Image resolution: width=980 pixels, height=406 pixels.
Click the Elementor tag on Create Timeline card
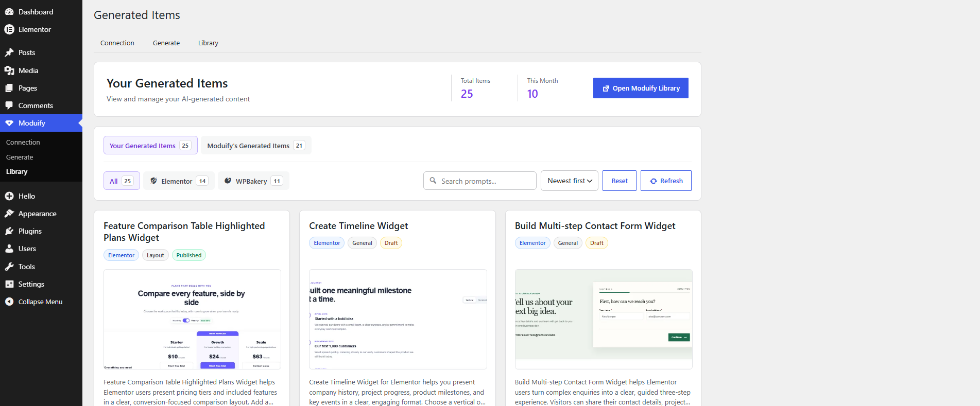327,243
